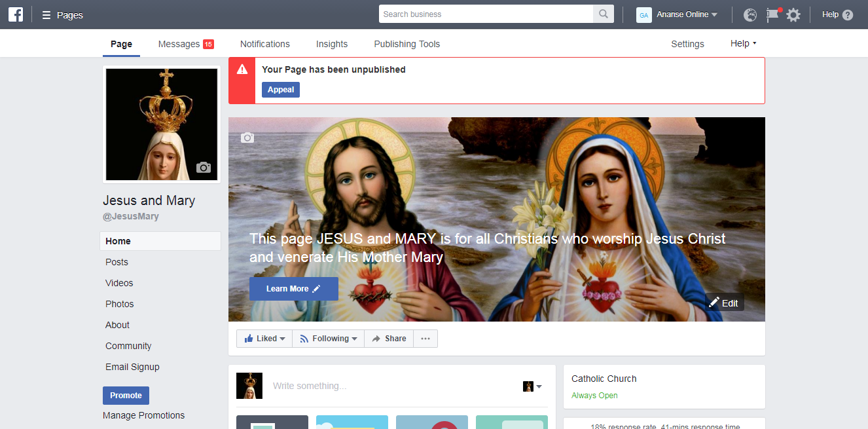Click camera icon on profile picture

tap(204, 168)
